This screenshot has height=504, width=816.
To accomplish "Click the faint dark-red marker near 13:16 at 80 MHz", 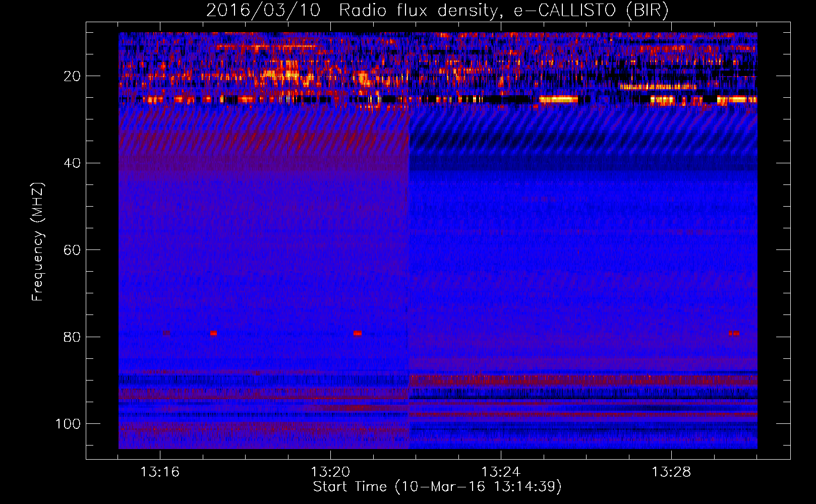I will pos(166,333).
